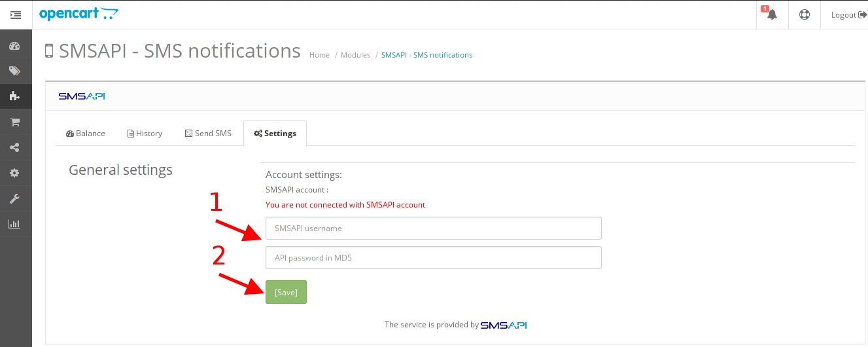Open the Extensions puzzle icon in sidebar

[x=14, y=96]
